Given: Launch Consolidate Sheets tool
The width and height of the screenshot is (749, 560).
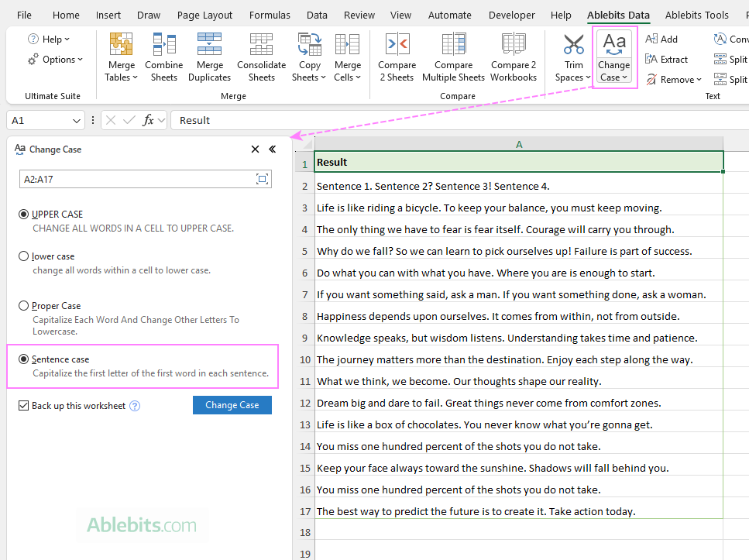Looking at the screenshot, I should tap(261, 57).
